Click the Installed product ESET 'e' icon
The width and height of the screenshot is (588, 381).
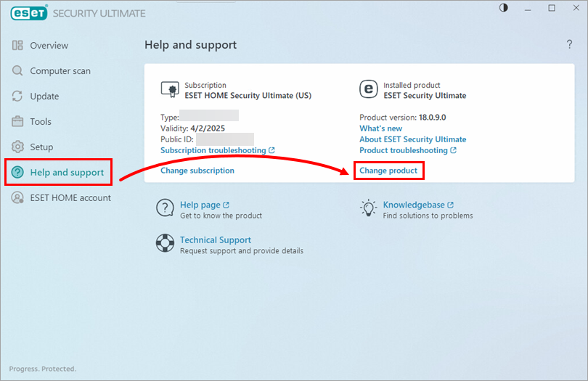point(369,89)
